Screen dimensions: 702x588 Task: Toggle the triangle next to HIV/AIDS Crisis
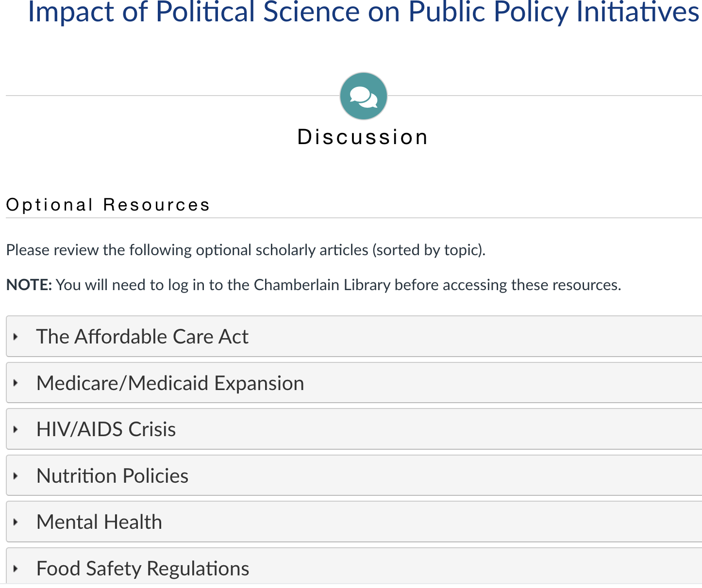point(16,429)
